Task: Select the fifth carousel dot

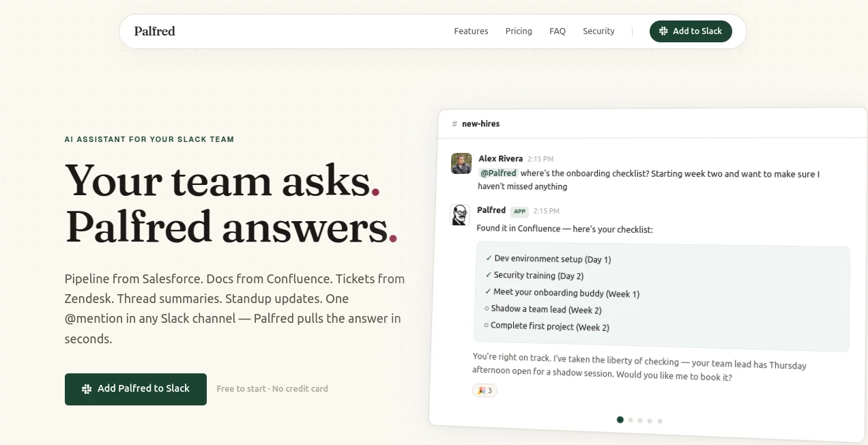Action: (660, 421)
